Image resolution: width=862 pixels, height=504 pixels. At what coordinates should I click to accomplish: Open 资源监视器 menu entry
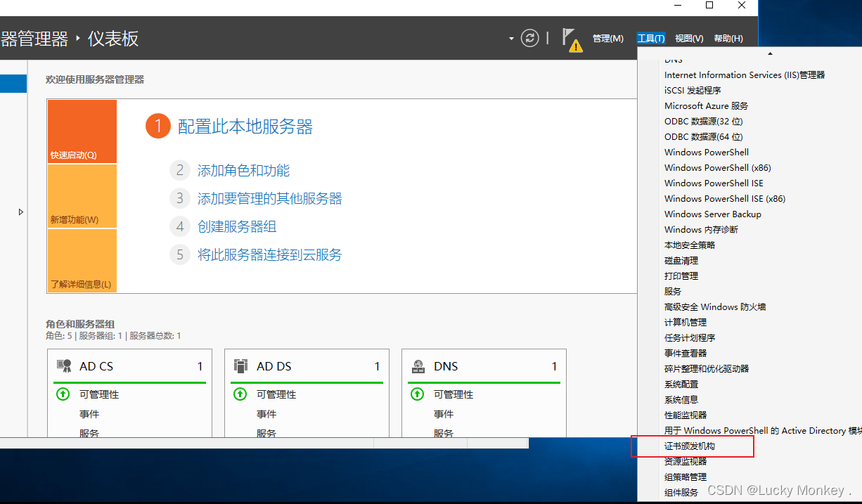(x=686, y=461)
